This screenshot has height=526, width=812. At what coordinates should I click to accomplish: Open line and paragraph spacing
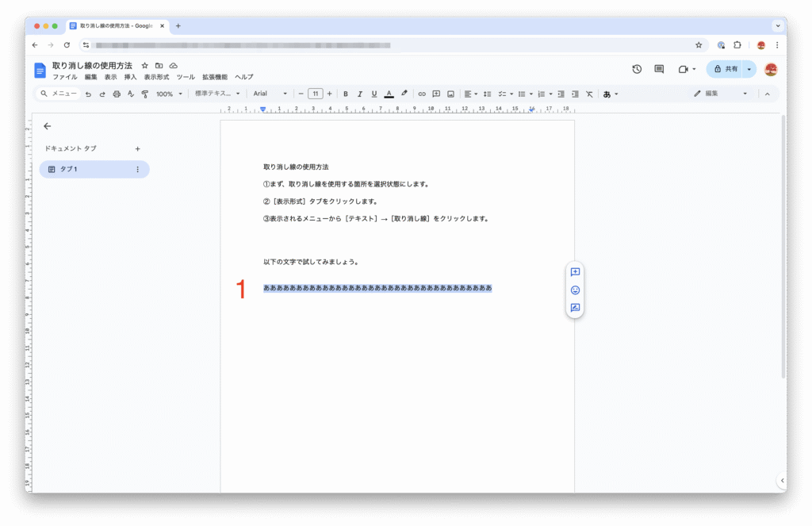click(x=488, y=94)
